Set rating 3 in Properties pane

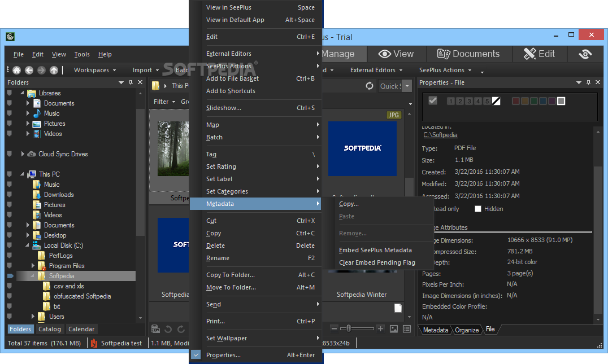(x=469, y=101)
